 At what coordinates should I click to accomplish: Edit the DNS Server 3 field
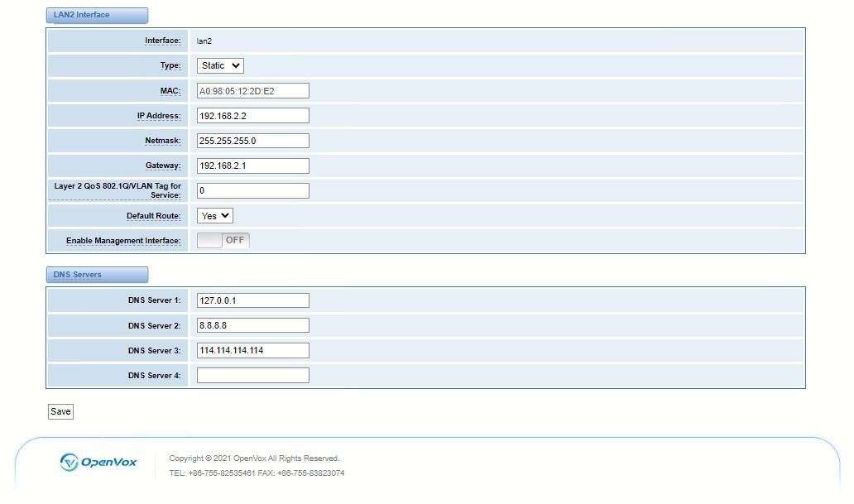pyautogui.click(x=252, y=350)
